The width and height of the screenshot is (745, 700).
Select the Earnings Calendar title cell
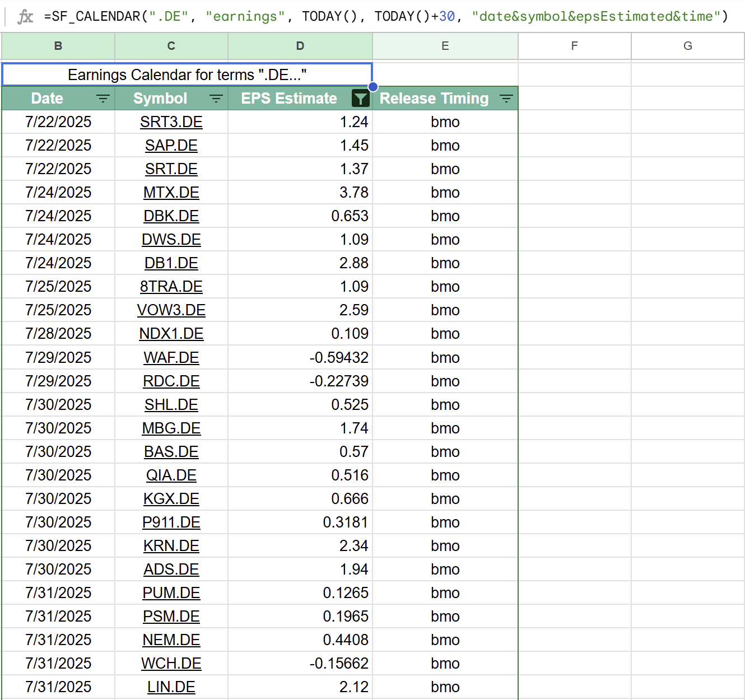188,74
